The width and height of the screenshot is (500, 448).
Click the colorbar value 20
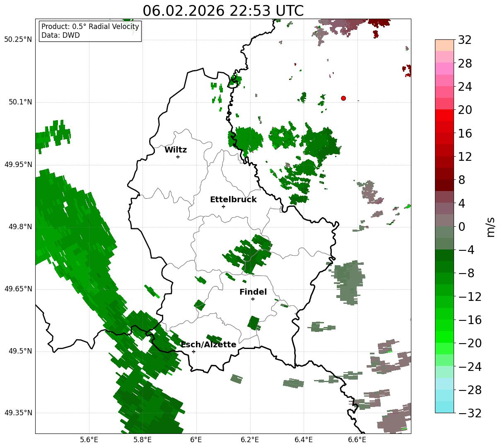point(465,110)
